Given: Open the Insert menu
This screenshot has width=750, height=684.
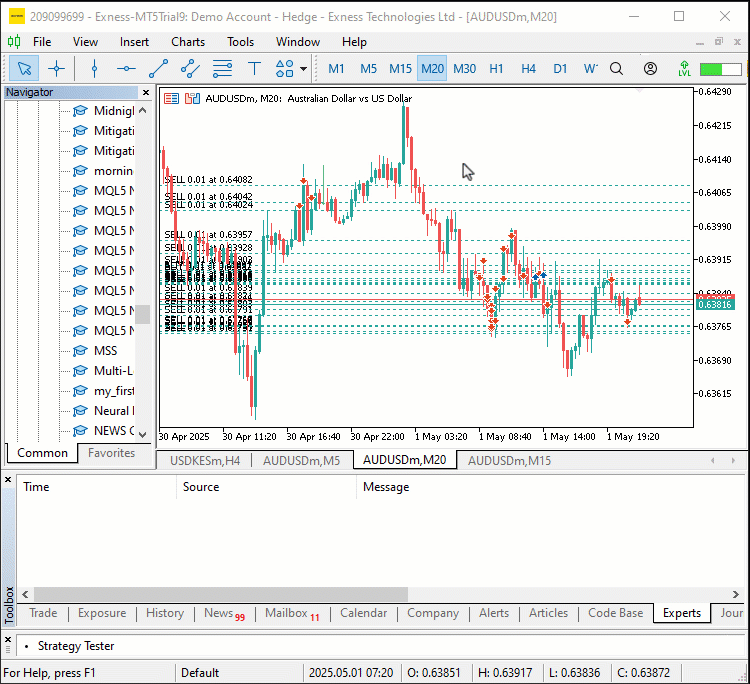Looking at the screenshot, I should point(134,42).
